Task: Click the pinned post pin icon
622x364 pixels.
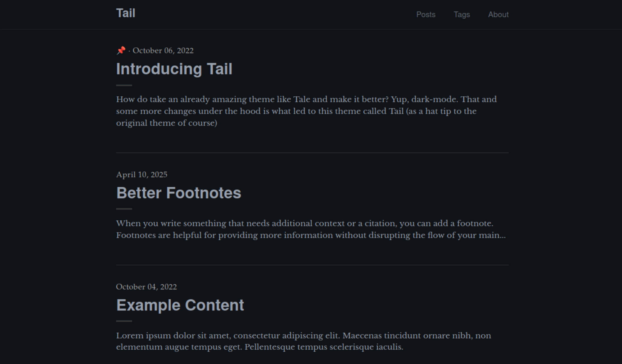Action: (x=121, y=50)
